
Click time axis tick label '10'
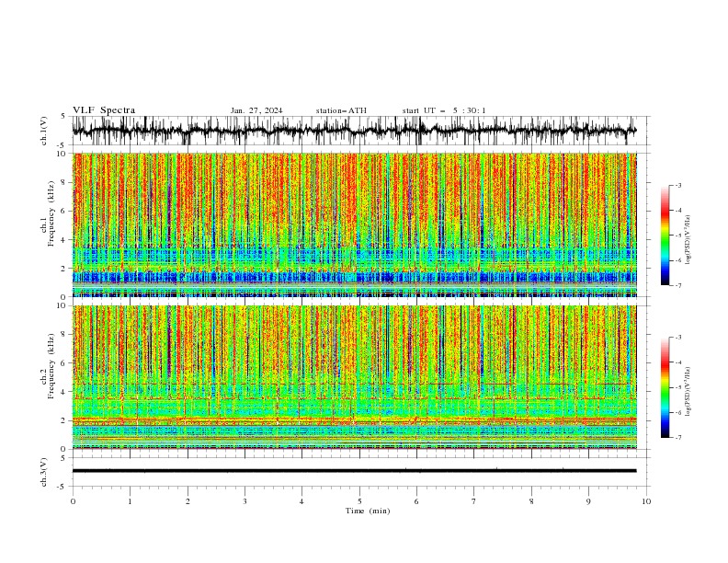tap(646, 501)
